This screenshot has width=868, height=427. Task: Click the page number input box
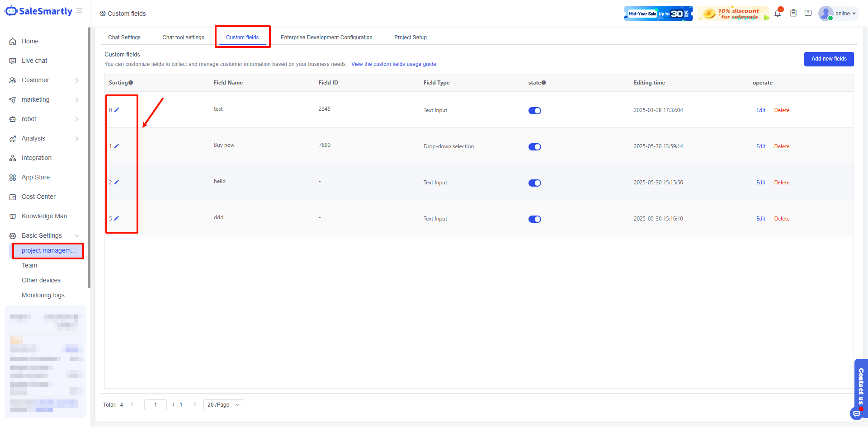click(155, 405)
